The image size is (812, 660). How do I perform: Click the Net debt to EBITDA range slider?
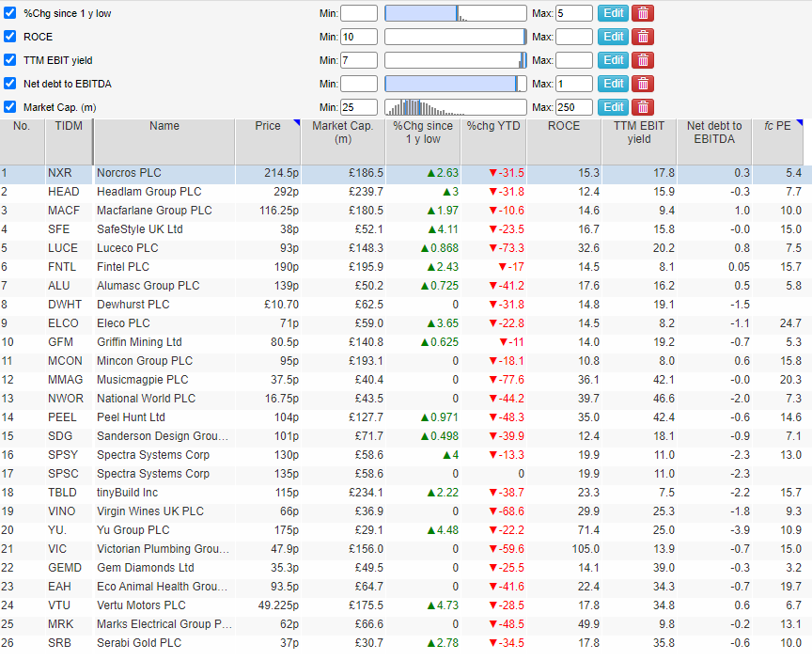(456, 84)
